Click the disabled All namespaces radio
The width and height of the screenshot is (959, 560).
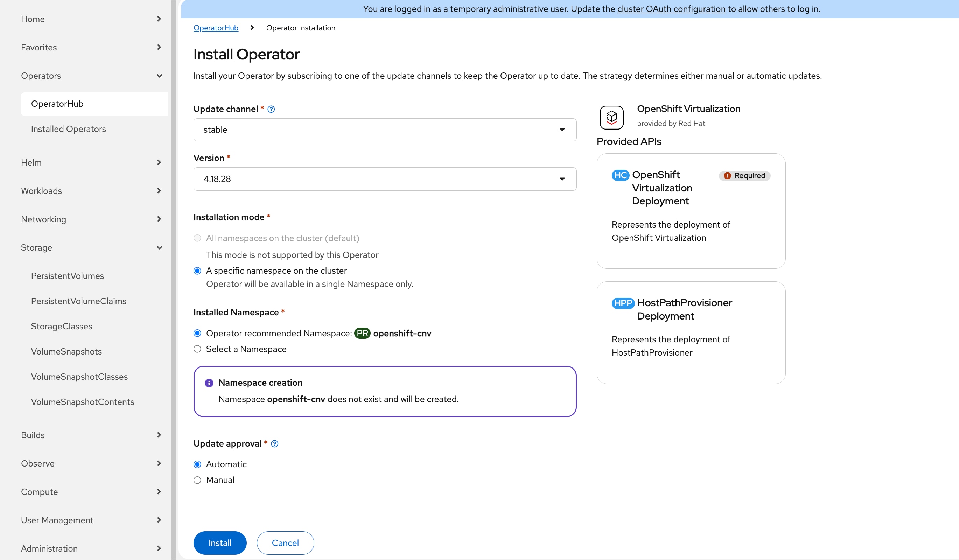click(197, 238)
